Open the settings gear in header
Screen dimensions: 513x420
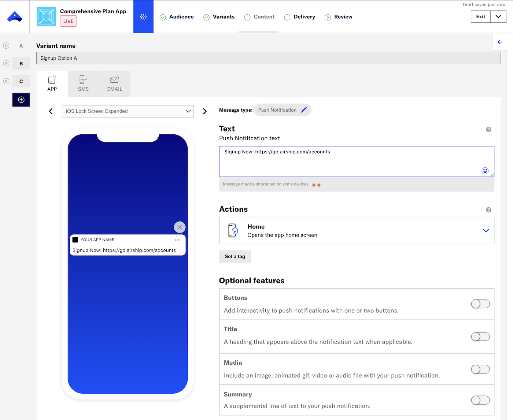point(143,16)
